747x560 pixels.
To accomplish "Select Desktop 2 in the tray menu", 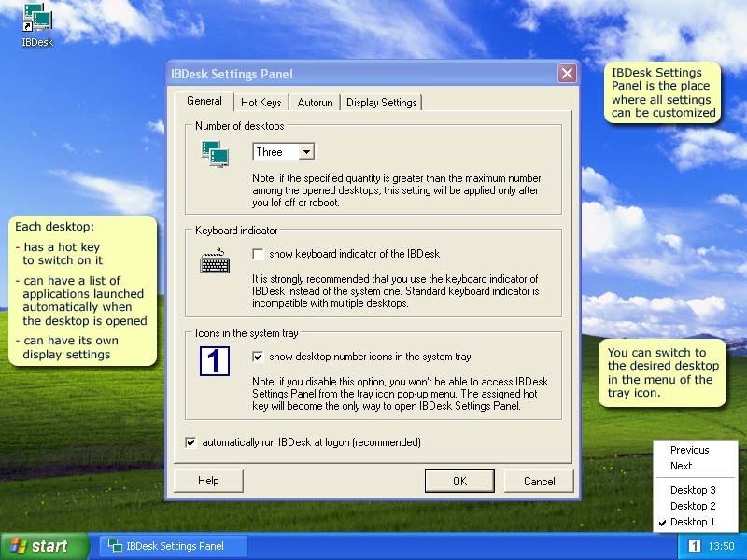I will pos(693,506).
